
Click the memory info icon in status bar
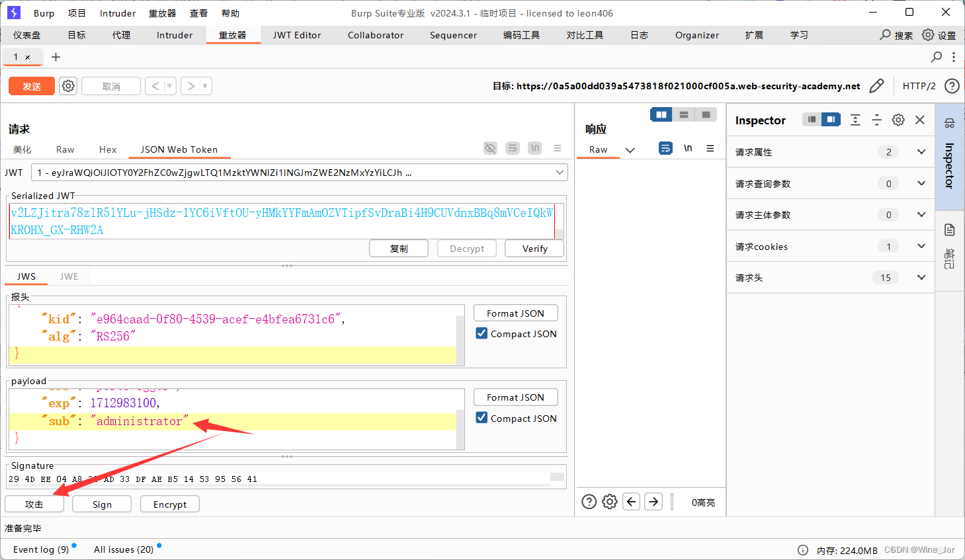pyautogui.click(x=802, y=550)
